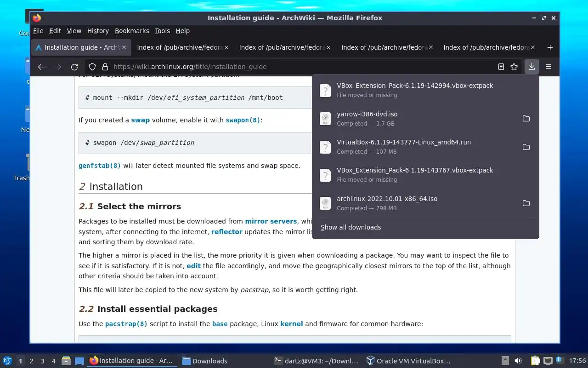Open the volume control in tray
Screen dimensions: 588x368
[x=518, y=361]
